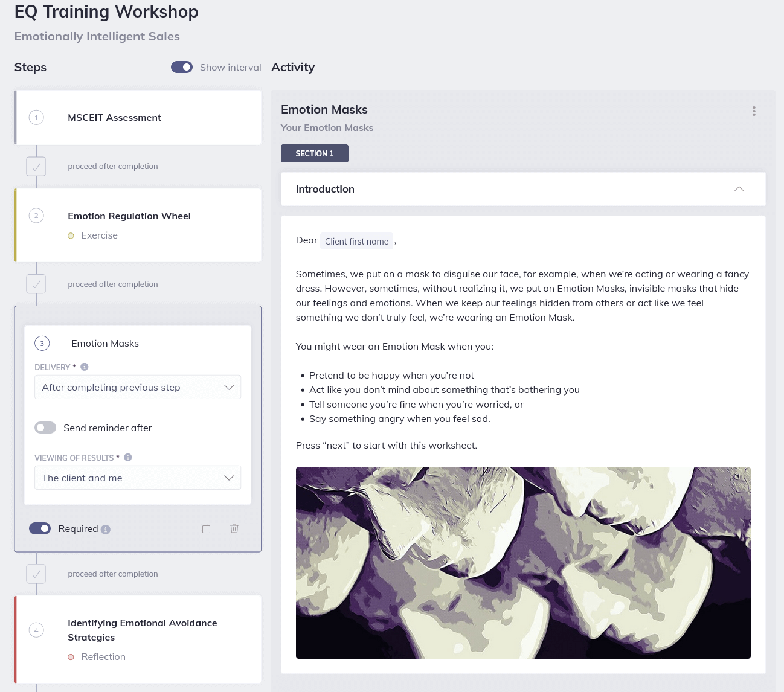Toggle off Show interval

(x=181, y=67)
